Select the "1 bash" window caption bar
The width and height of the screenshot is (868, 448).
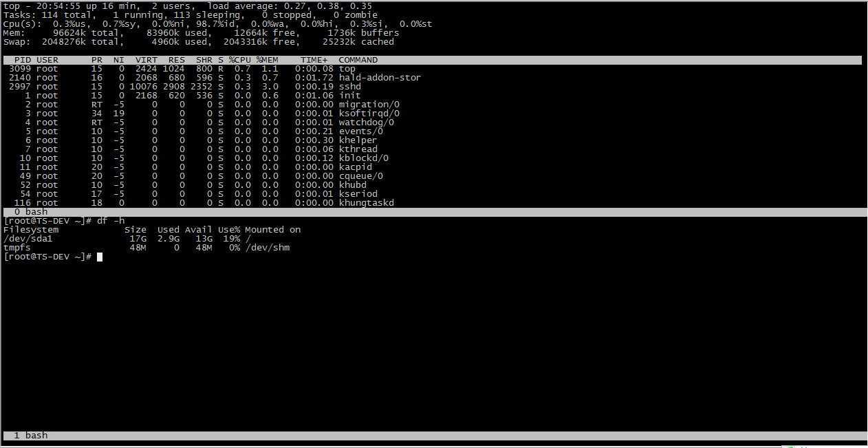point(433,436)
